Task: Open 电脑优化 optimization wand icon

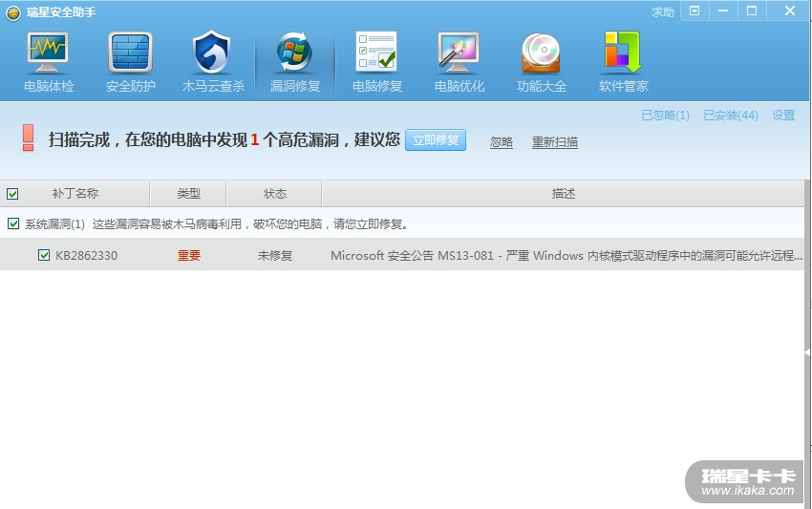Action: coord(459,62)
